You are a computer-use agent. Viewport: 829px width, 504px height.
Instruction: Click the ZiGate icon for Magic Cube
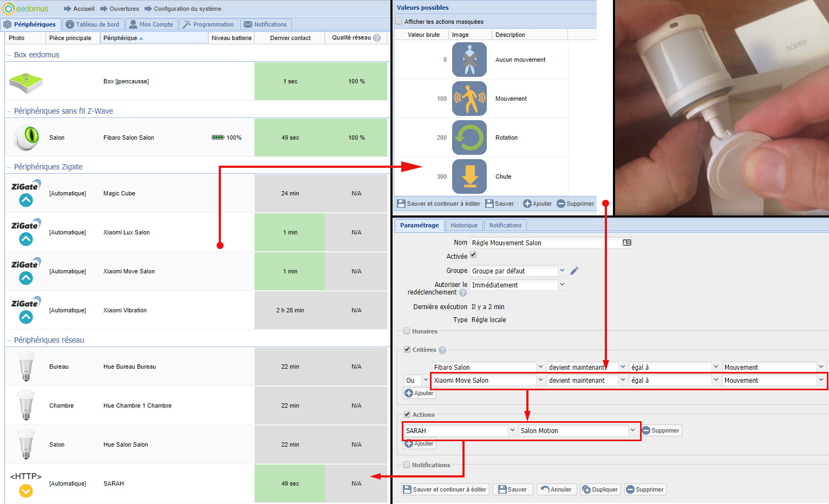click(25, 193)
